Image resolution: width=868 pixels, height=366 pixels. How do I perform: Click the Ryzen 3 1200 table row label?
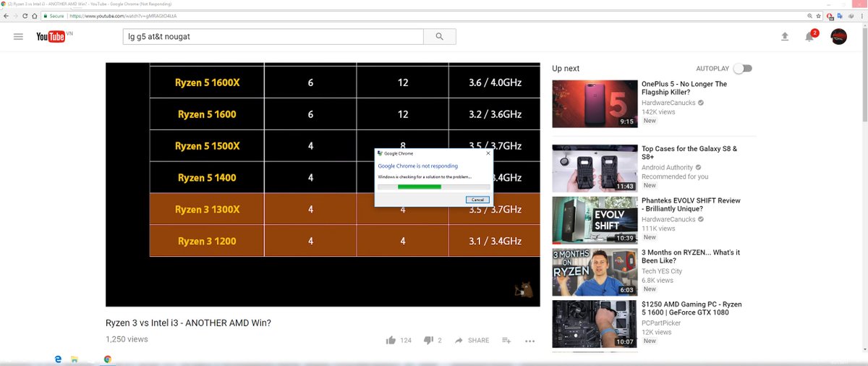click(x=207, y=241)
